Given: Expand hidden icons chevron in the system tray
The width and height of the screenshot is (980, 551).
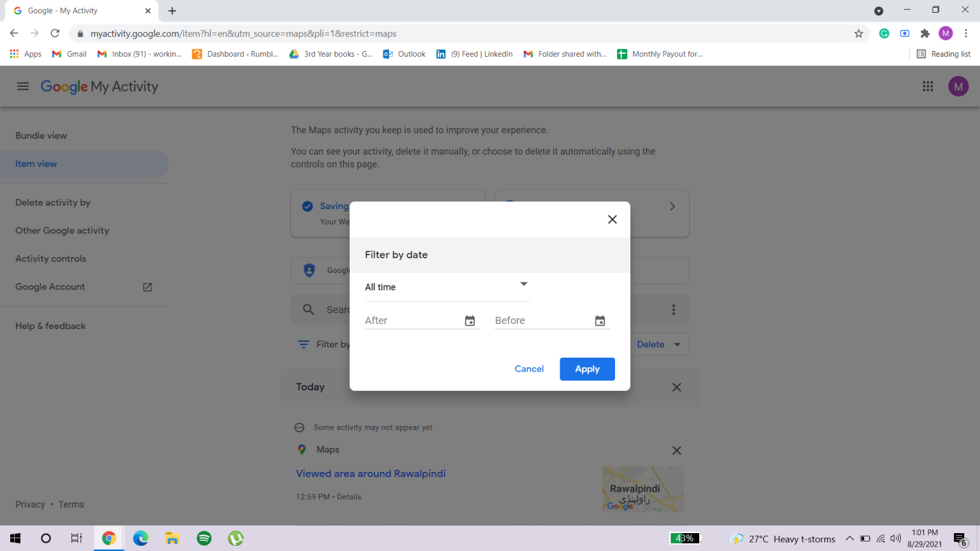Looking at the screenshot, I should tap(850, 538).
